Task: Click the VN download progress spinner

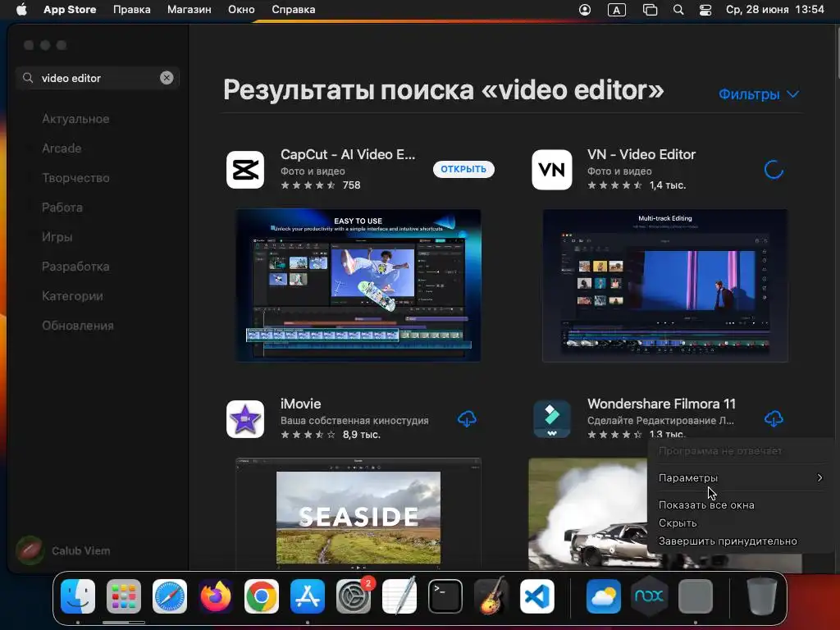Action: point(774,170)
